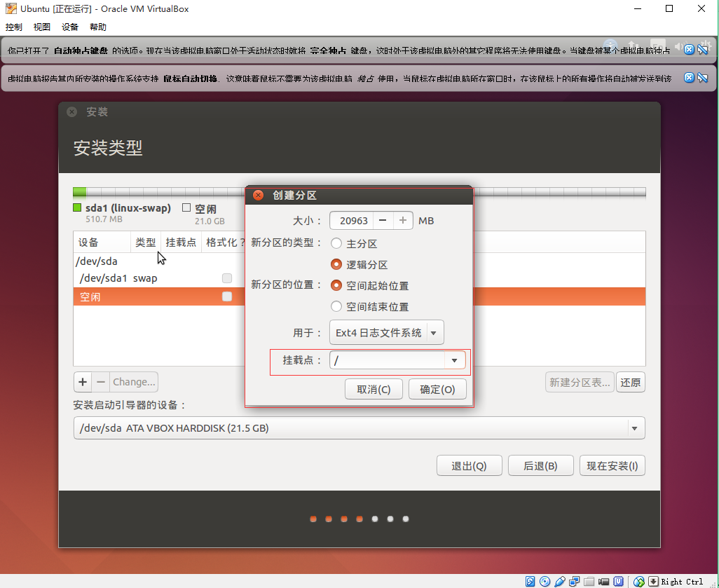Open boot loader device /dev/sda dropdown

(359, 428)
